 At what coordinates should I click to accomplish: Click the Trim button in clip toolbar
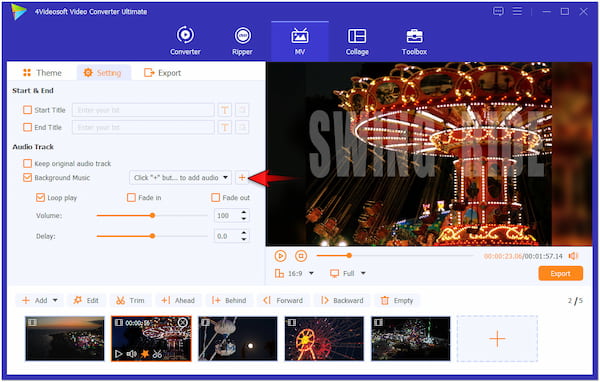tap(130, 300)
